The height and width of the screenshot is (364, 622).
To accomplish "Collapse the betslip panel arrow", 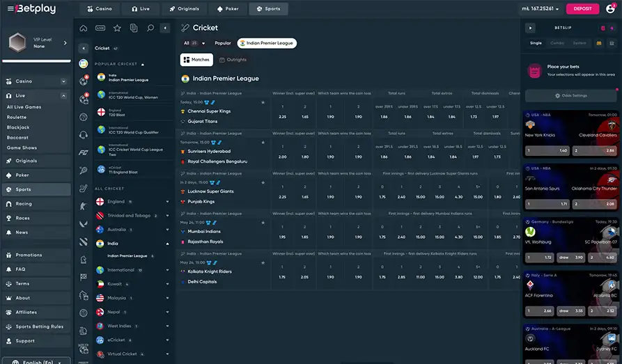I will pyautogui.click(x=530, y=28).
